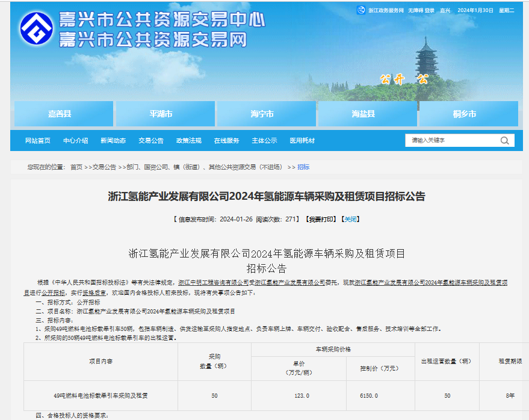Click the 关闭 close link
This screenshot has width=529, height=420.
tap(351, 219)
